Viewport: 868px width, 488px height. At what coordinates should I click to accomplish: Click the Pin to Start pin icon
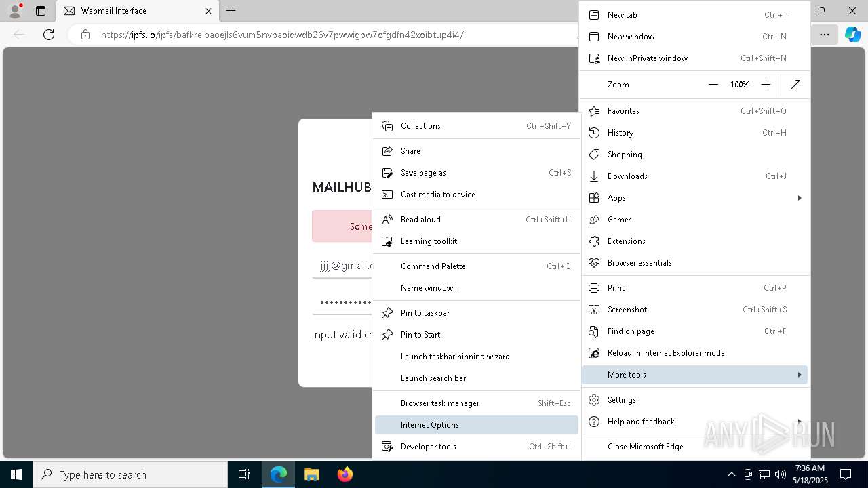[387, 335]
